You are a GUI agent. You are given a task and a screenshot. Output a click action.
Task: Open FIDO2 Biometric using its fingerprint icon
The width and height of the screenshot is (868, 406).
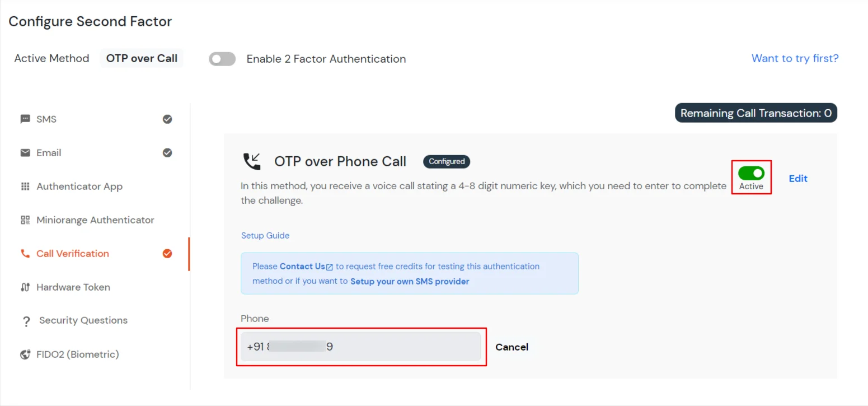tap(25, 354)
